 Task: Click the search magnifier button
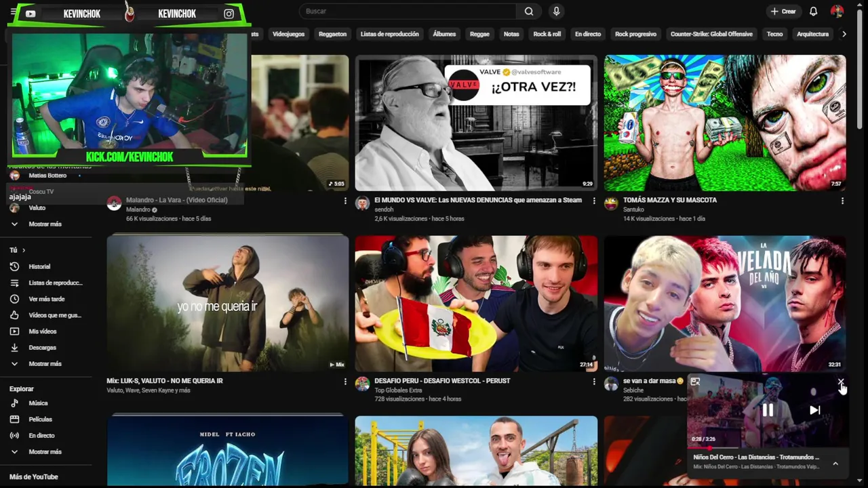[x=529, y=12]
